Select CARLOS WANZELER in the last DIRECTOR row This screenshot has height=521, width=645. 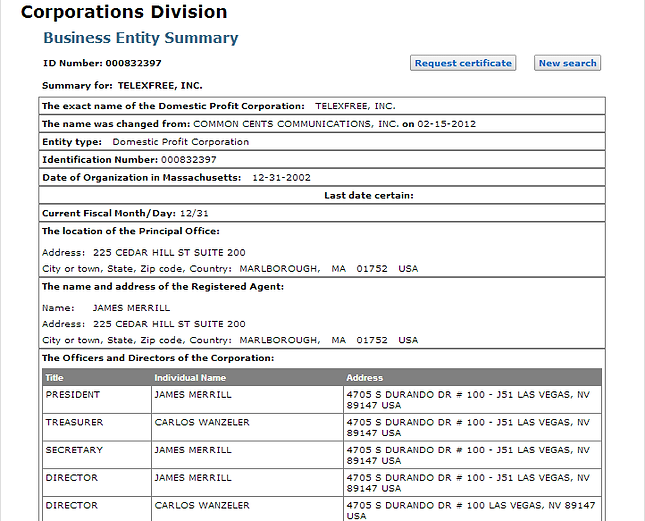pyautogui.click(x=202, y=505)
